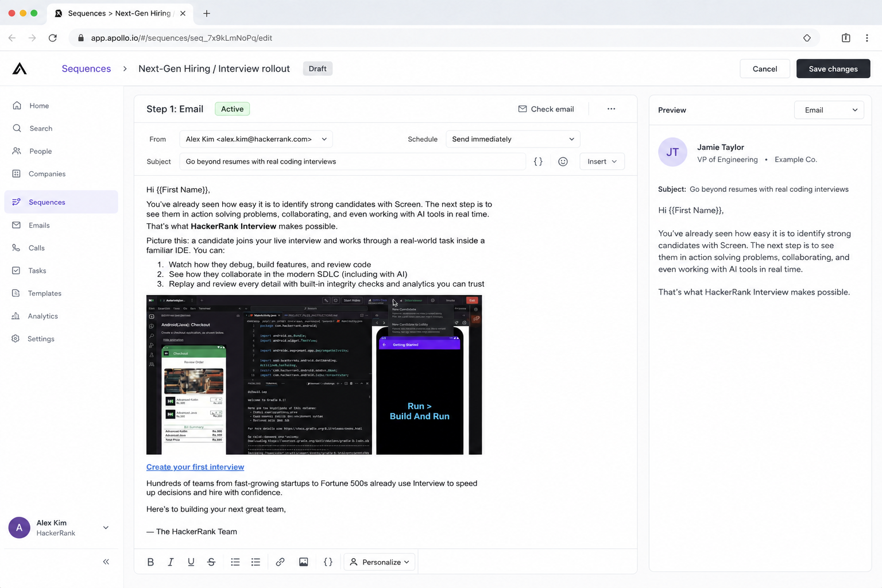This screenshot has height=588, width=882.
Task: Open the step three-dots more menu
Action: (x=611, y=109)
